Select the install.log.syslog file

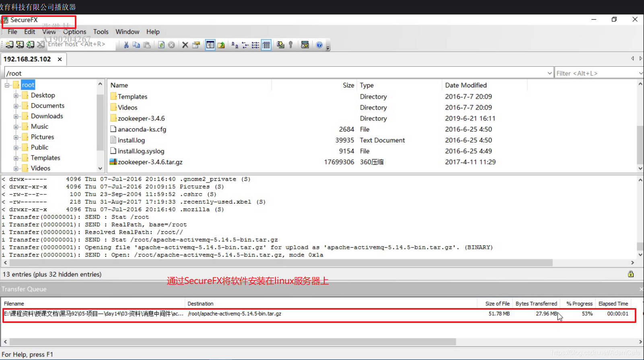click(x=141, y=151)
